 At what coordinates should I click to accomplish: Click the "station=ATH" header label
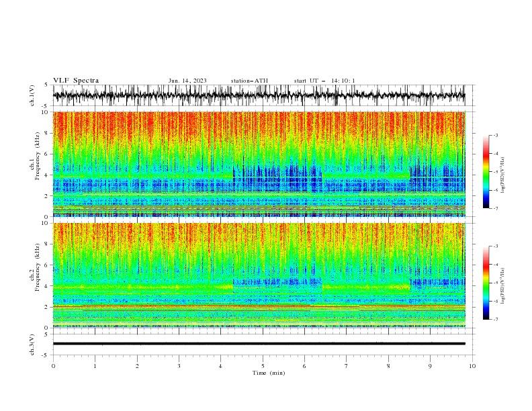[249, 81]
